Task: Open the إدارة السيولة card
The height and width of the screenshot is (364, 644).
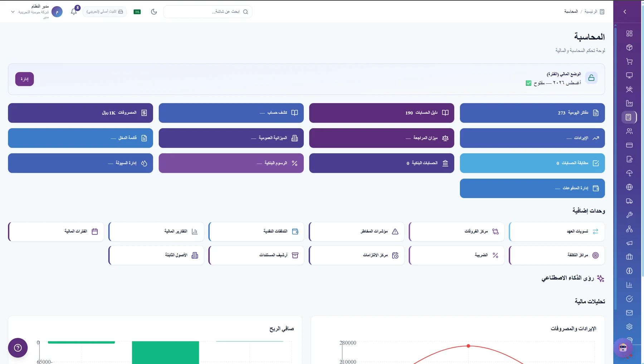Action: (x=80, y=163)
